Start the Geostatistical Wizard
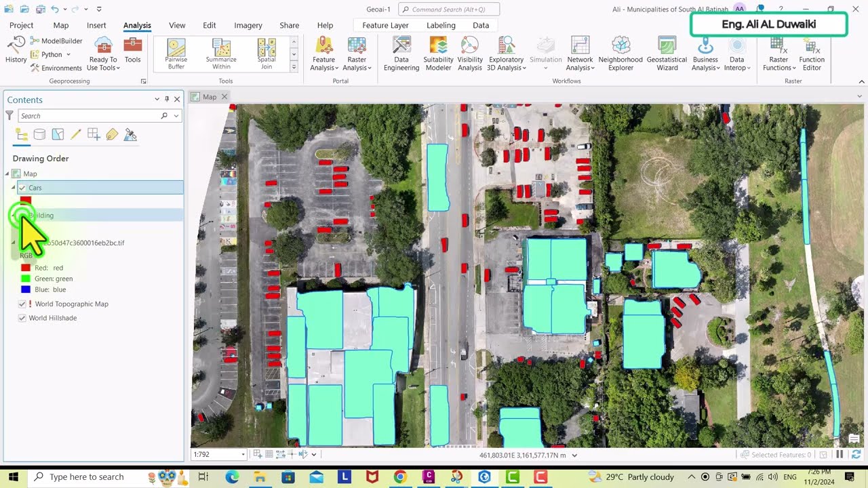The image size is (868, 488). 667,54
